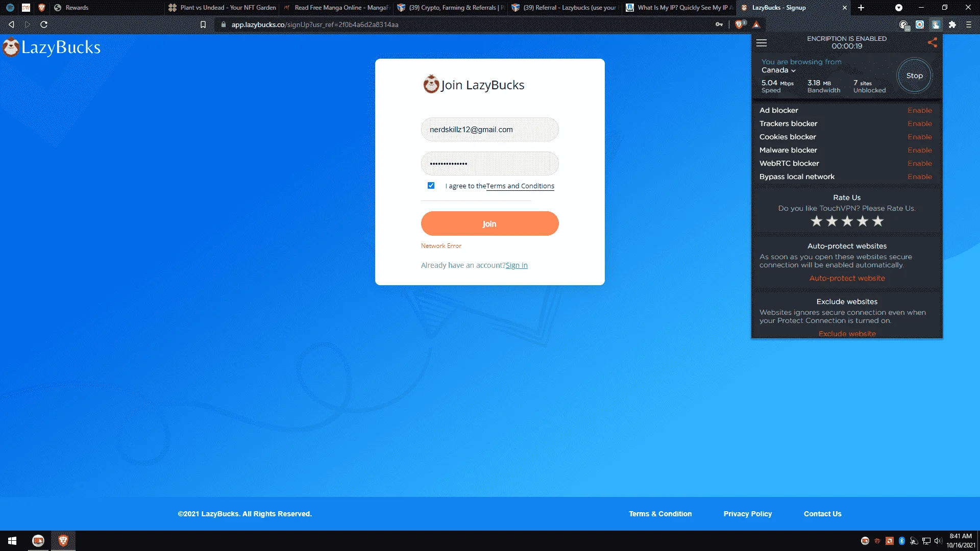Click the Exclude website link
Image resolution: width=980 pixels, height=551 pixels.
847,334
